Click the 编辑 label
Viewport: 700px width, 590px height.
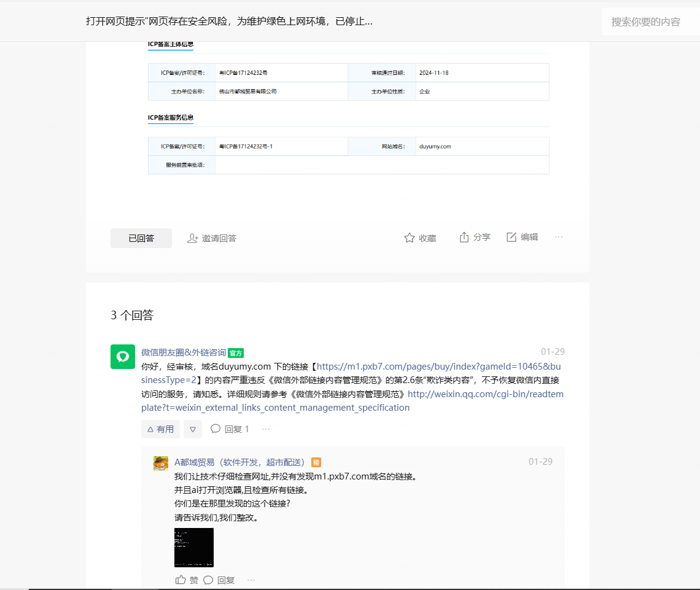pos(529,238)
